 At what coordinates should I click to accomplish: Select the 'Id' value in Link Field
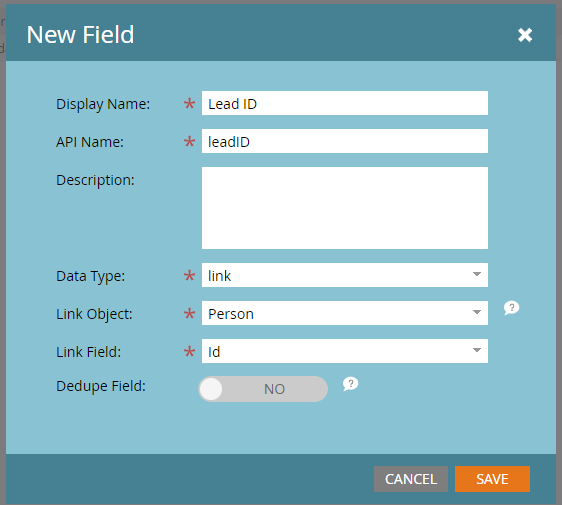click(214, 352)
